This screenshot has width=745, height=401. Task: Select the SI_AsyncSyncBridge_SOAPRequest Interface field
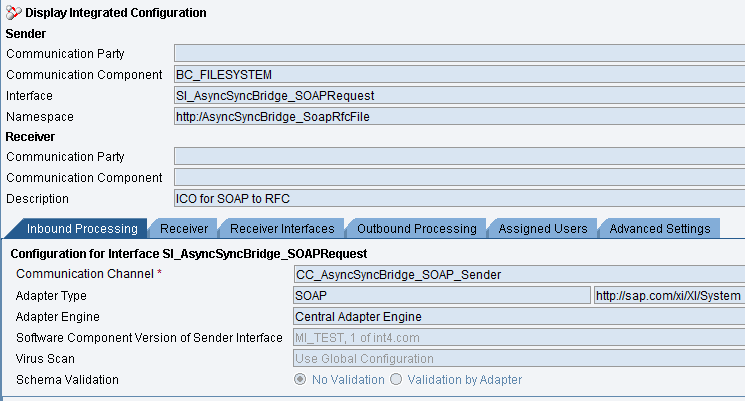(458, 96)
